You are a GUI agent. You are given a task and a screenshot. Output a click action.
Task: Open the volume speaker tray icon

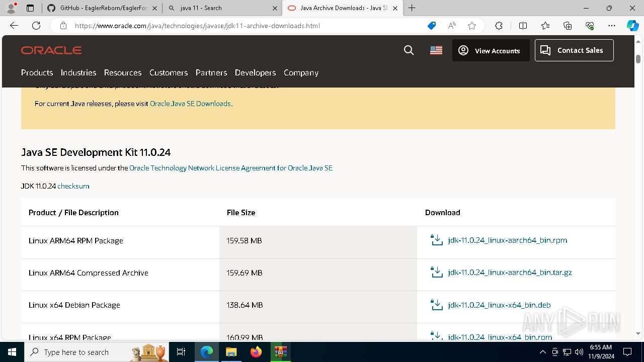click(x=579, y=352)
